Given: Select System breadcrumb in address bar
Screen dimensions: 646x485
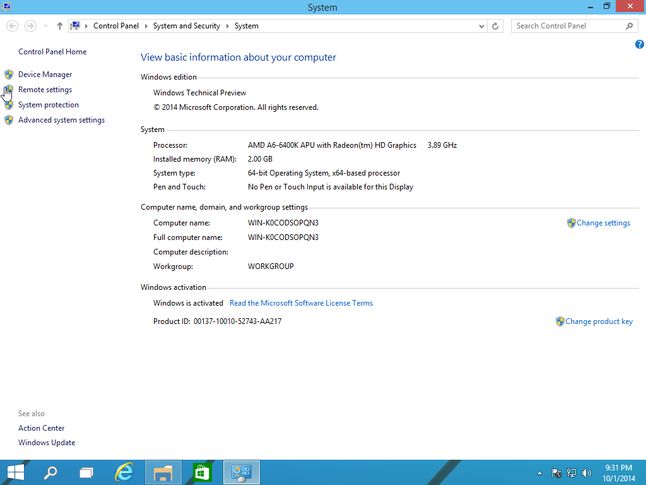Looking at the screenshot, I should (246, 26).
